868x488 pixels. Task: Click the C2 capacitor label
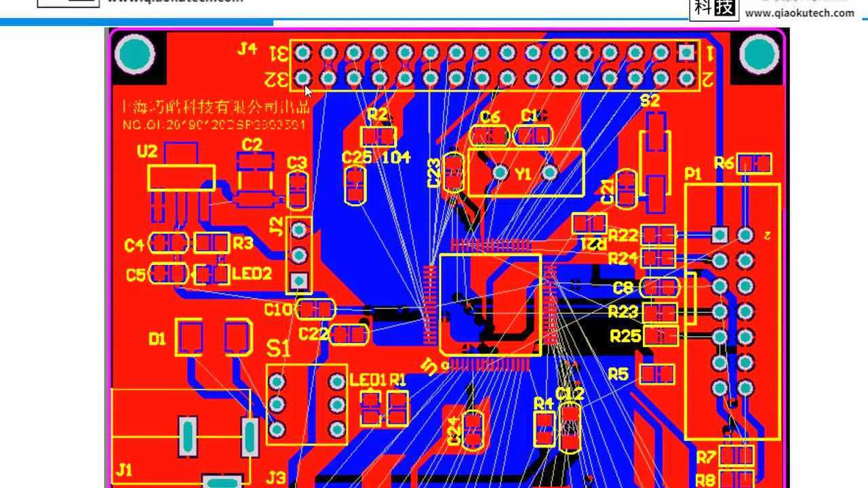pos(252,144)
